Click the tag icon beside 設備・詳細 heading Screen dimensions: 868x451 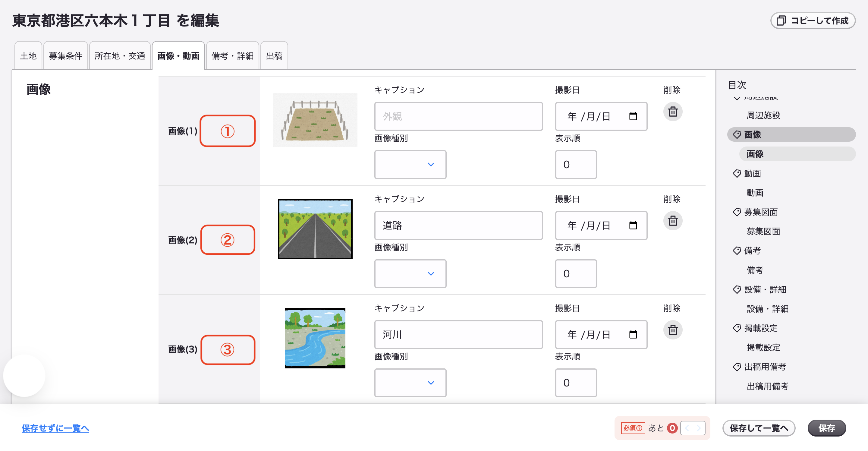[737, 289]
